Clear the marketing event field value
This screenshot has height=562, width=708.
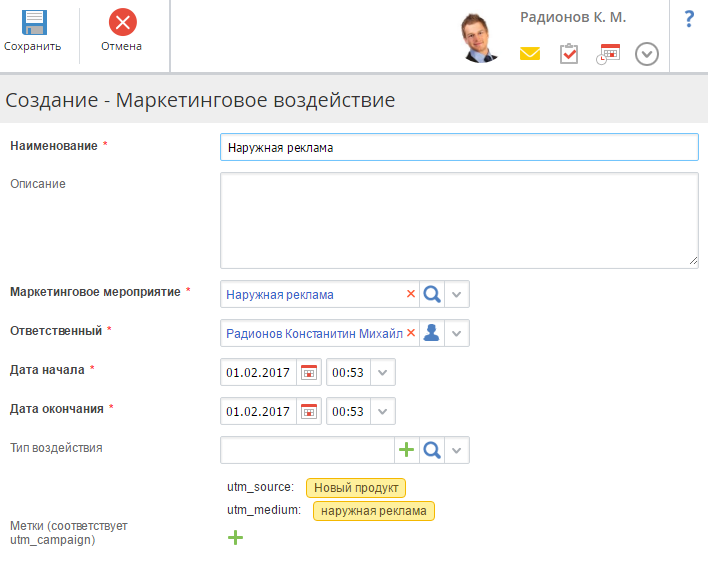[x=410, y=294]
